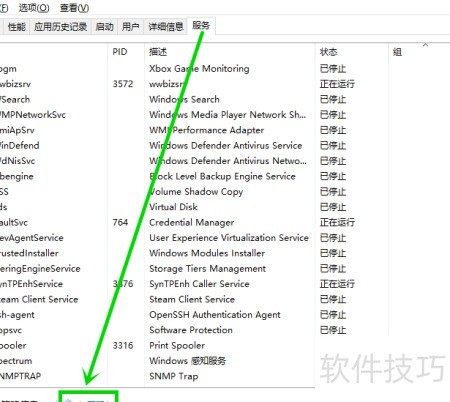Sort services by the 描述 column header
The width and height of the screenshot is (450, 402).
[x=158, y=52]
